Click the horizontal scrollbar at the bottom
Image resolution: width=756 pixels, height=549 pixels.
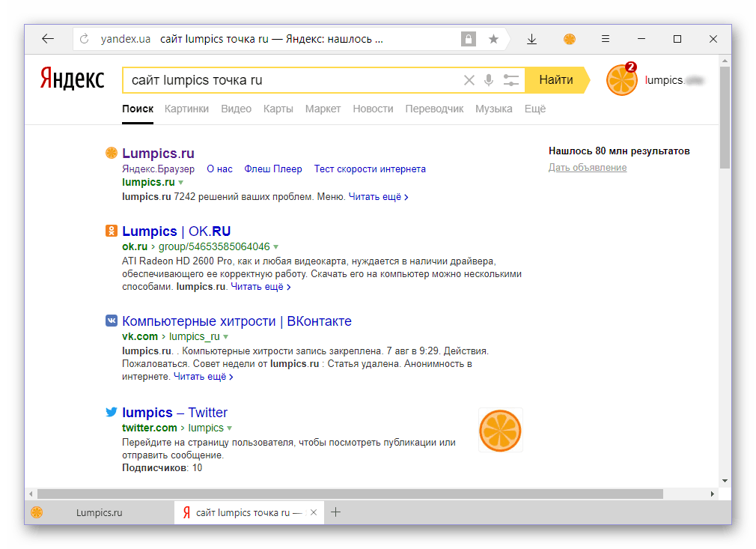[350, 494]
